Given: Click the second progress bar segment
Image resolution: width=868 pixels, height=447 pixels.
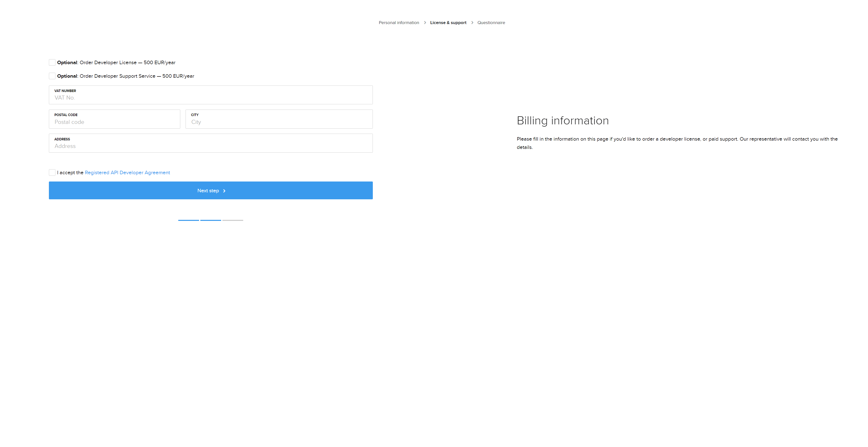Looking at the screenshot, I should [x=211, y=220].
